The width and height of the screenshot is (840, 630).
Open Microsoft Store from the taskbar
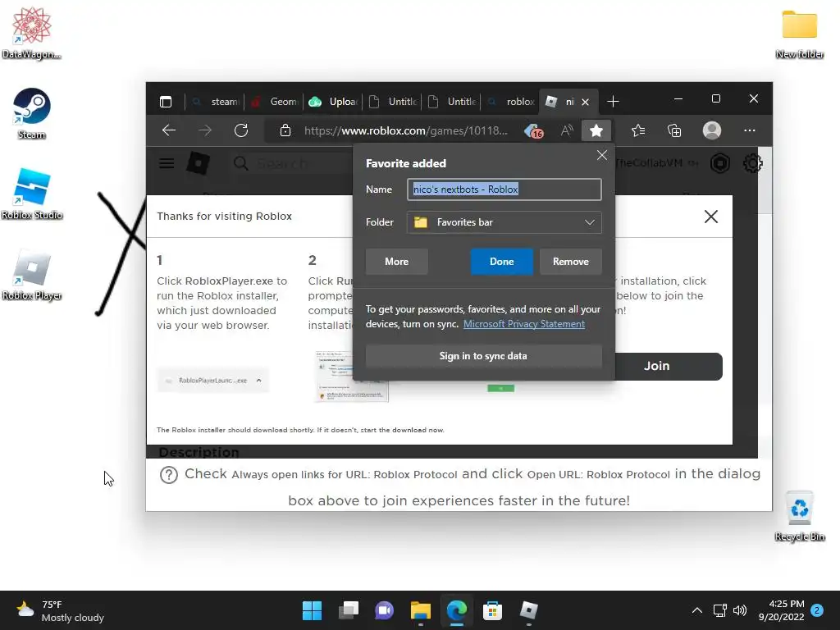[492, 610]
